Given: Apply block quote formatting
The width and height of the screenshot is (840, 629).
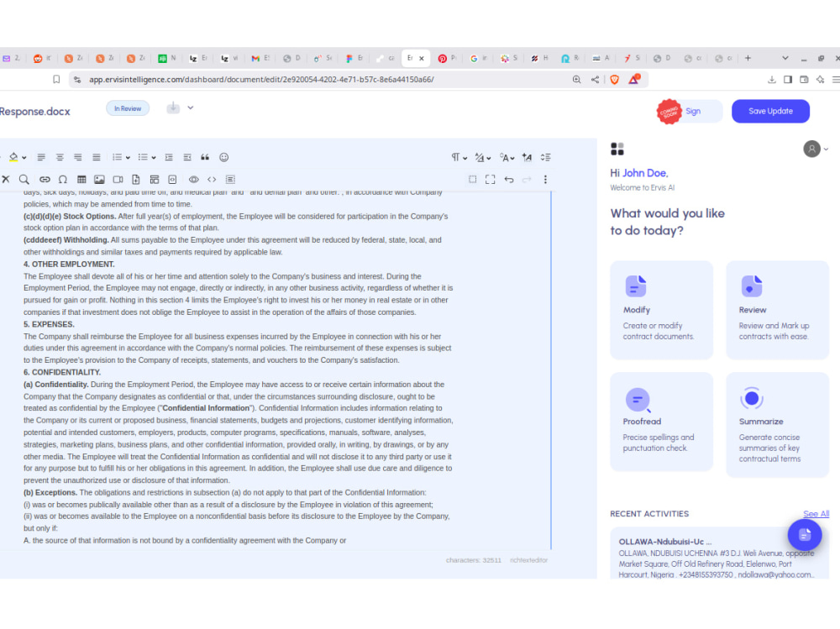Looking at the screenshot, I should [x=205, y=157].
